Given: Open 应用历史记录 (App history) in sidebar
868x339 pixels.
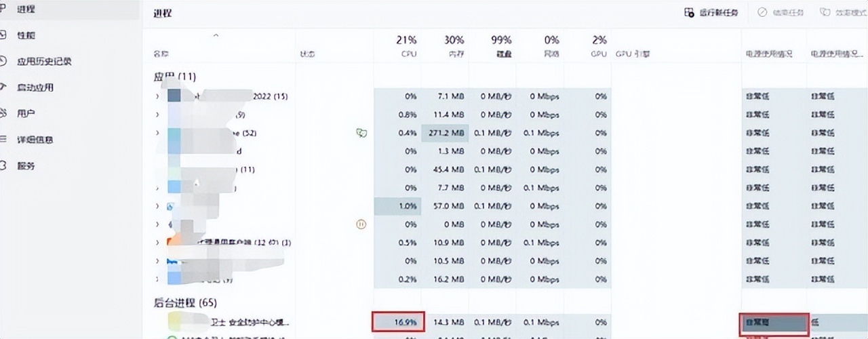Looking at the screenshot, I should 43,61.
